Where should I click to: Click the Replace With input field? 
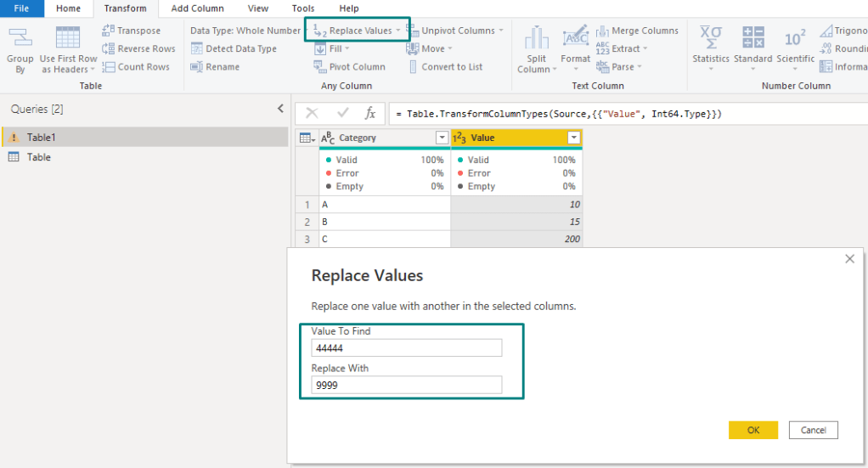407,386
